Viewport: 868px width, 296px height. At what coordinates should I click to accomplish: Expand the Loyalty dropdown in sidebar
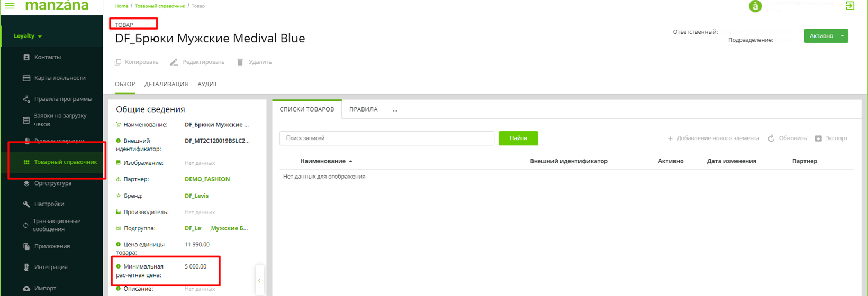point(28,36)
